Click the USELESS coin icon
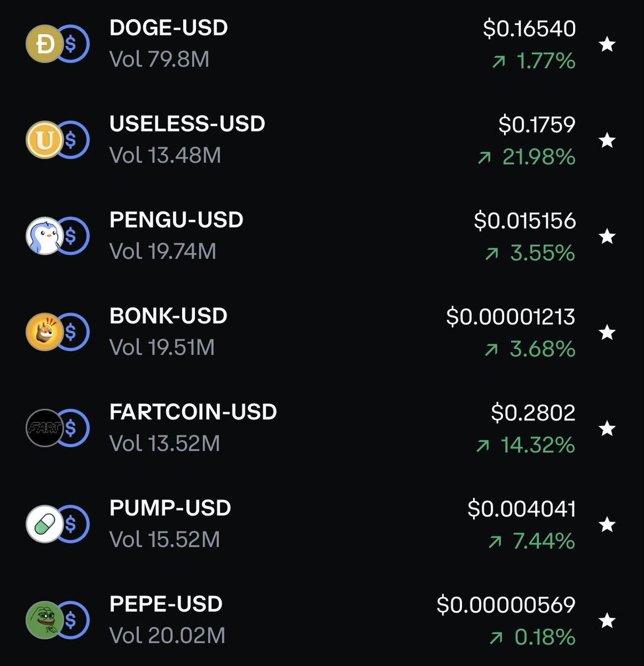The height and width of the screenshot is (666, 644). point(44,140)
